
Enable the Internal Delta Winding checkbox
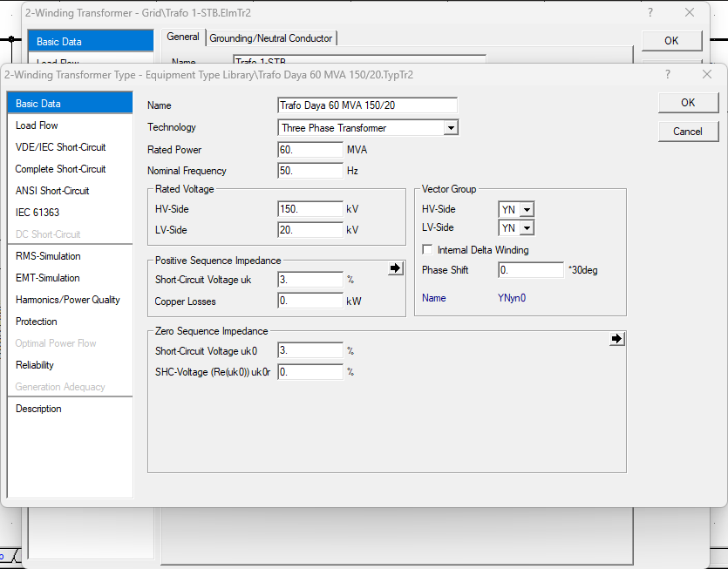click(x=427, y=250)
